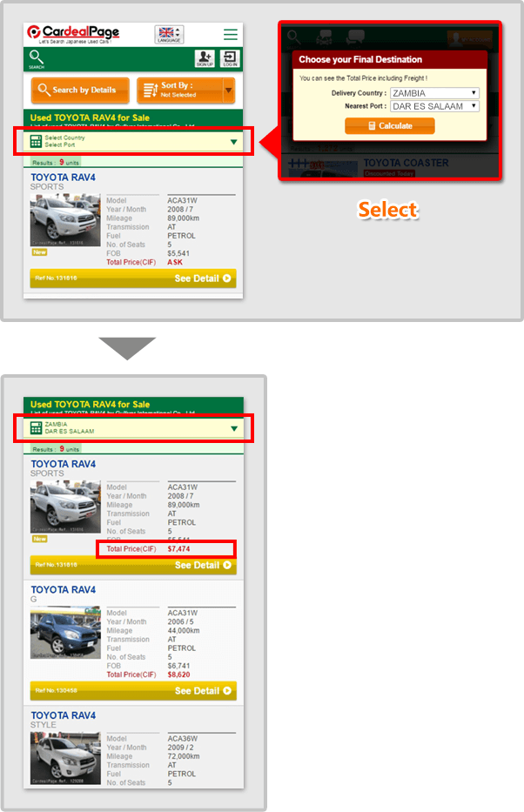The image size is (524, 812).
Task: Open the Sort By dropdown
Action: point(186,91)
